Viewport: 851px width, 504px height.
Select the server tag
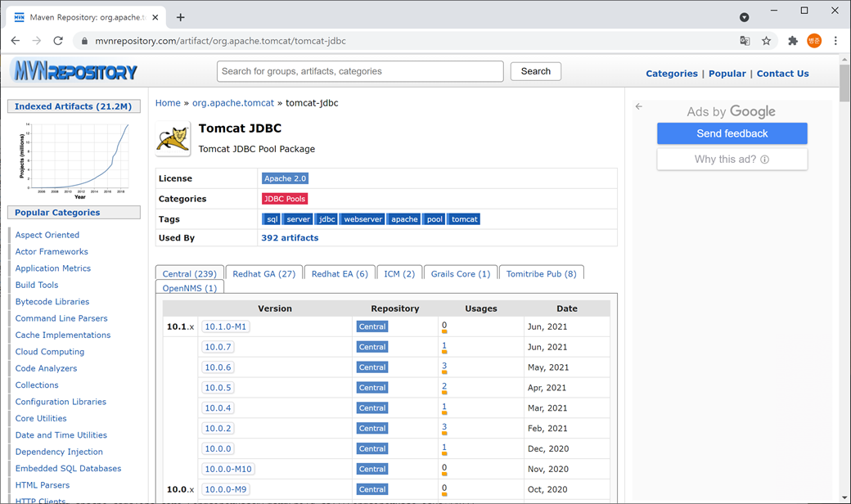tap(297, 219)
